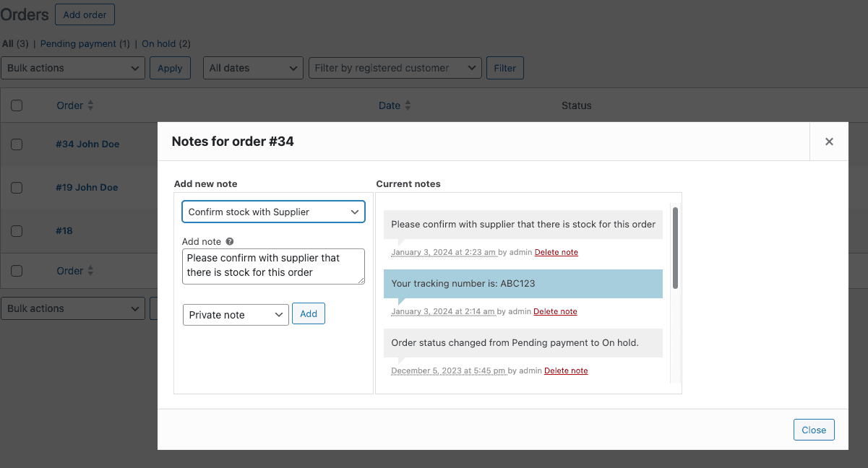Screen dimensions: 868x468
Task: Select the checkbox for order #34
Action: point(17,144)
